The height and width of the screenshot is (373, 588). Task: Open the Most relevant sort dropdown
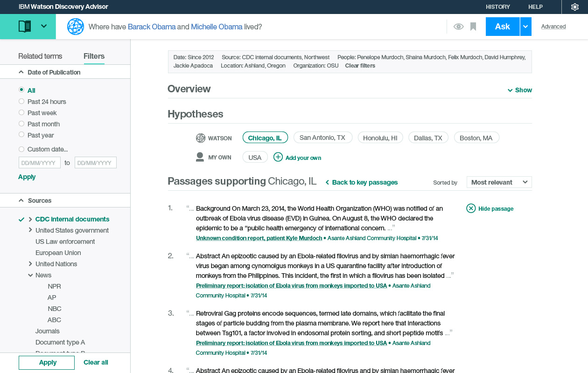(x=499, y=182)
